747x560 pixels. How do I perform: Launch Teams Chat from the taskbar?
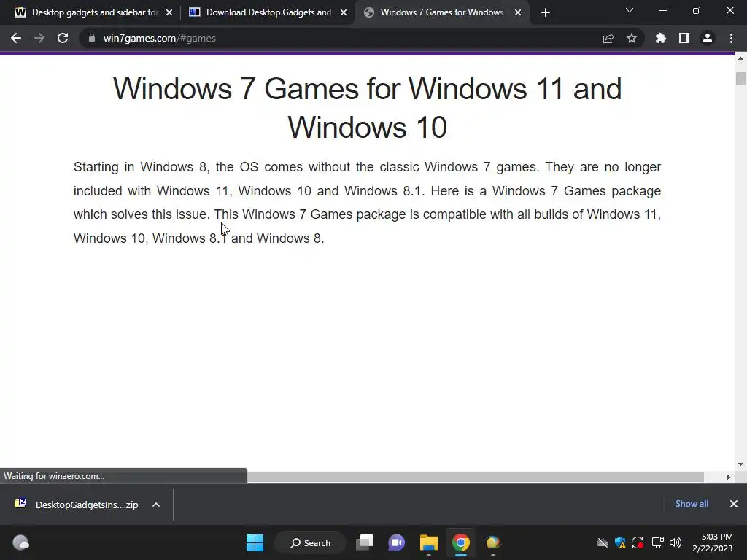click(x=396, y=542)
